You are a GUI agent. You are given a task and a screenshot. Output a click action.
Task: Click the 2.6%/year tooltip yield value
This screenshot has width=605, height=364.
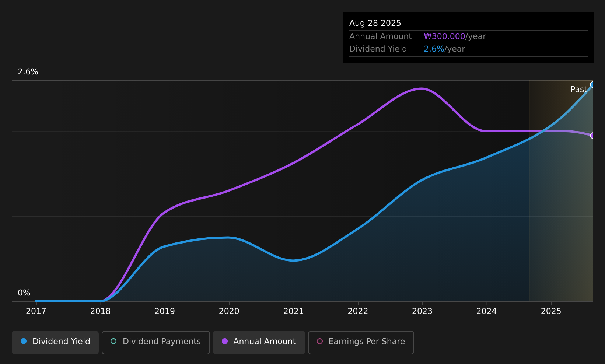click(444, 49)
